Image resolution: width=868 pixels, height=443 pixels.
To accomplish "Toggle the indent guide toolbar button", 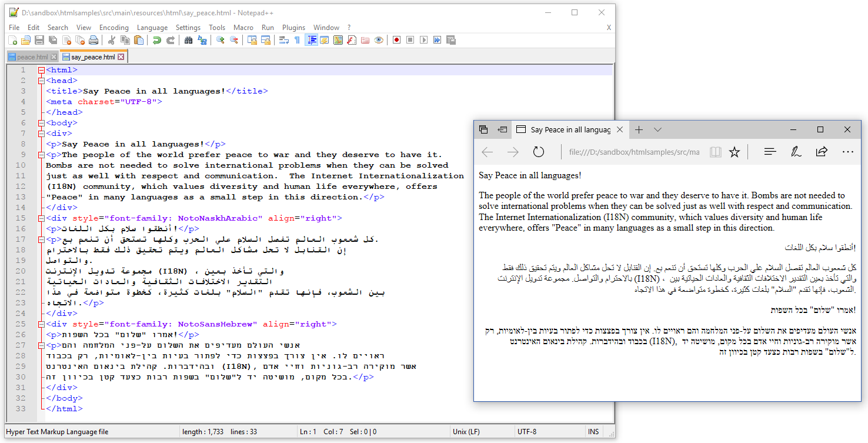I will coord(311,40).
